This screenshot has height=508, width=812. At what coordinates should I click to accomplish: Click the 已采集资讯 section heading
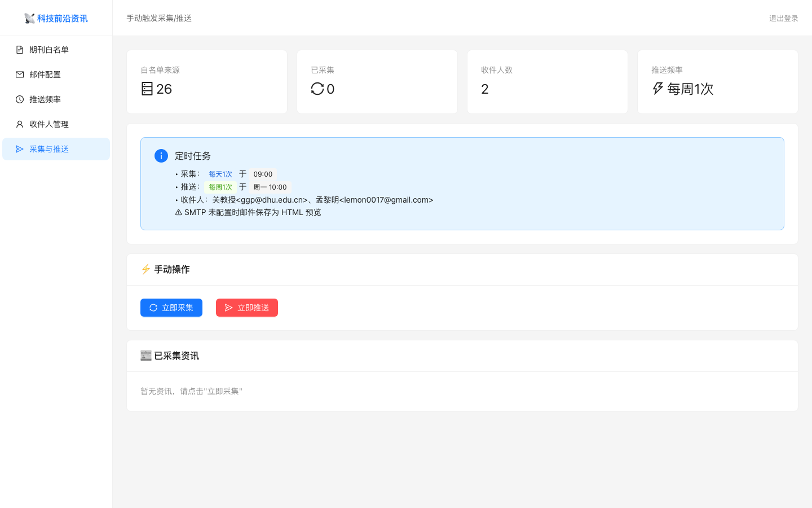coord(176,356)
